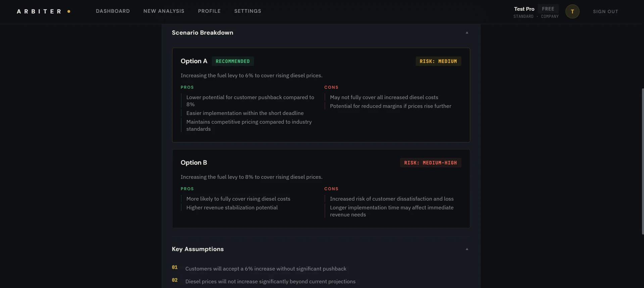Open the Profile page
Screen dimensions: 644x288
209,11
